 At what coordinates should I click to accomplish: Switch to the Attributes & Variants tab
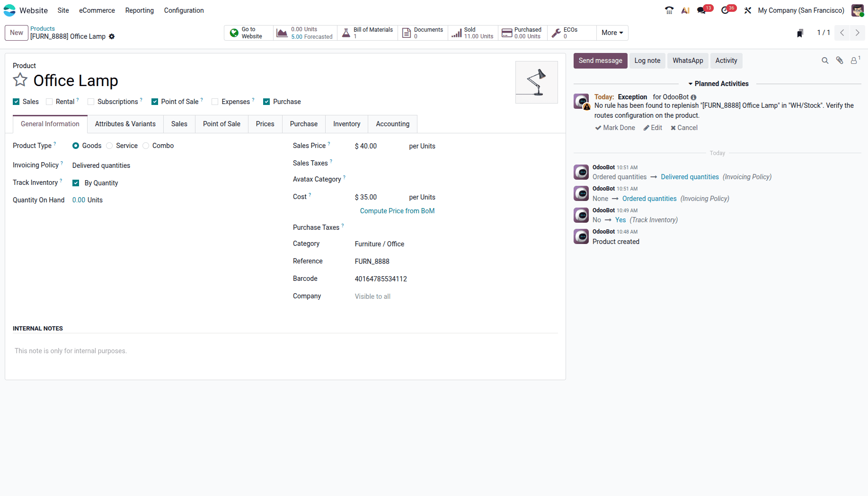pos(125,124)
